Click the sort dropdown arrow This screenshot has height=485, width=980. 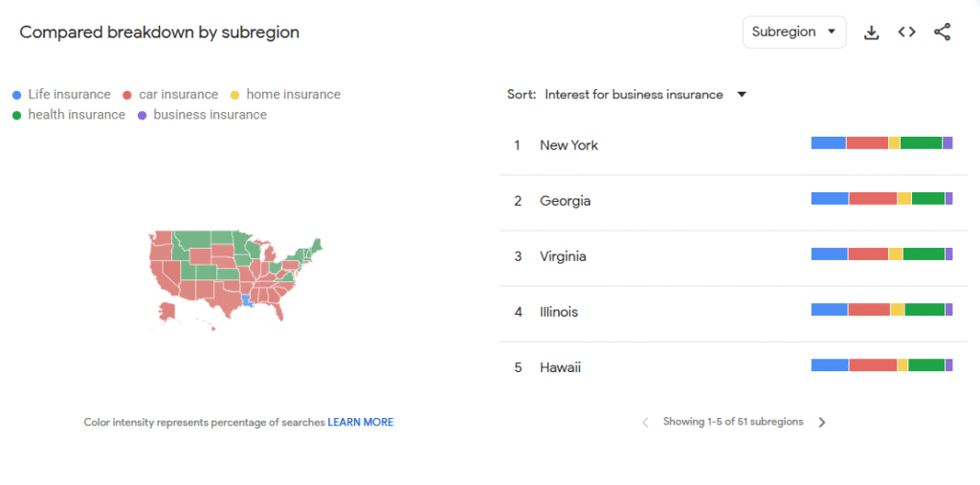pyautogui.click(x=741, y=95)
